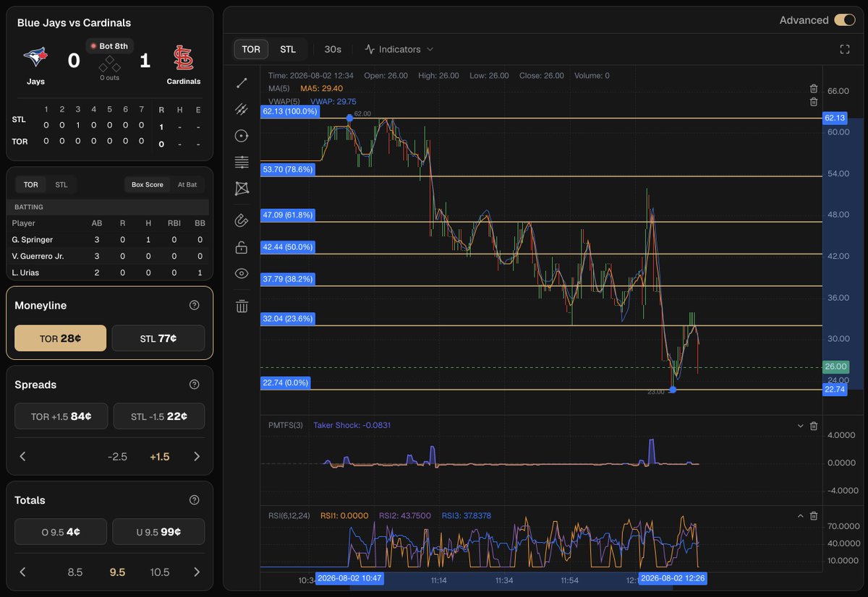The height and width of the screenshot is (597, 868).
Task: Switch chart to the TOR tab
Action: point(251,49)
